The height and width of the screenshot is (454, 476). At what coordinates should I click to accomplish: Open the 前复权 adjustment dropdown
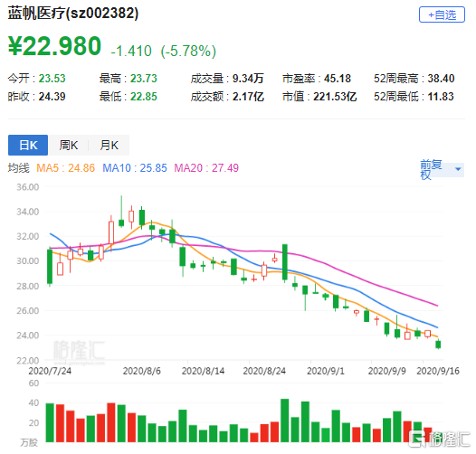tap(441, 169)
